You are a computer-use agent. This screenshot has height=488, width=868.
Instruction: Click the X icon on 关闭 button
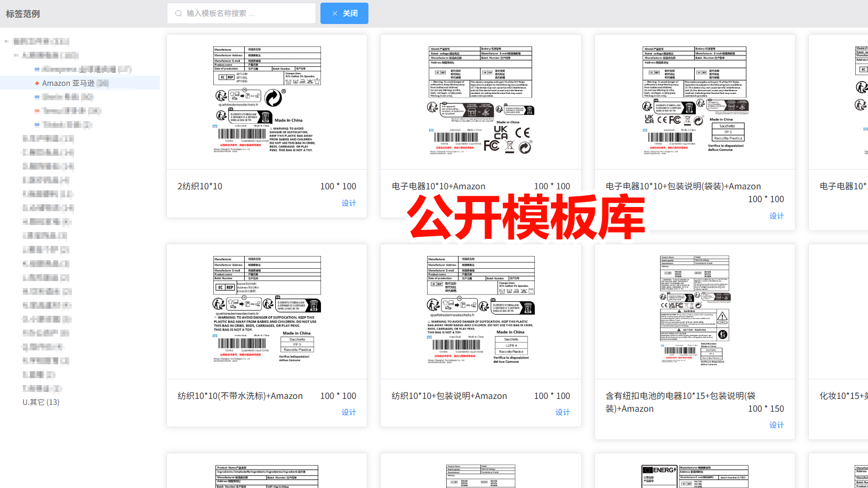click(334, 13)
